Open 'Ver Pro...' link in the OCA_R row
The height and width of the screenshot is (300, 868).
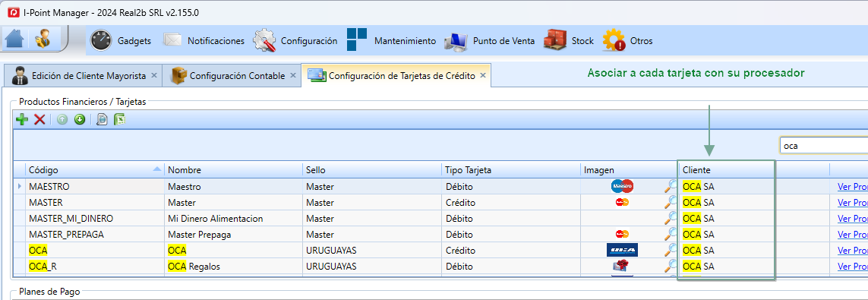pos(853,267)
